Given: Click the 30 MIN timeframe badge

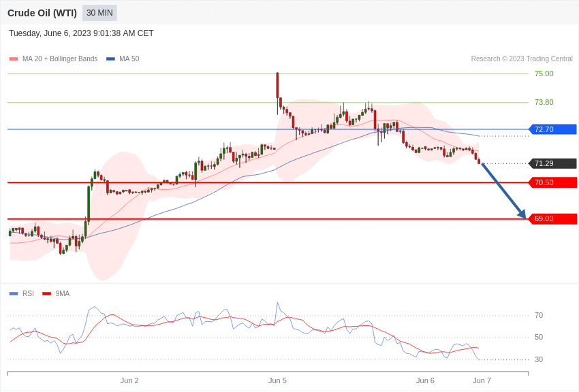Looking at the screenshot, I should pos(99,13).
